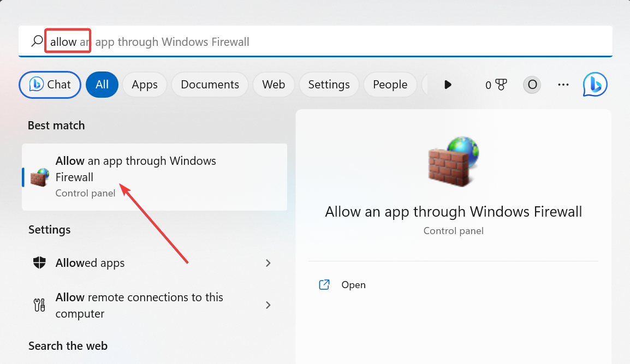Open the O account avatar

coord(532,85)
